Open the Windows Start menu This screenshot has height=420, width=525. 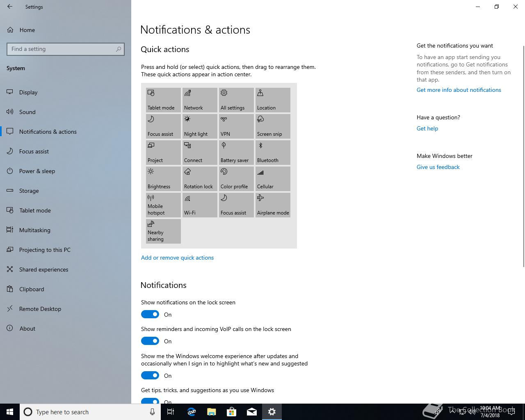(x=10, y=412)
